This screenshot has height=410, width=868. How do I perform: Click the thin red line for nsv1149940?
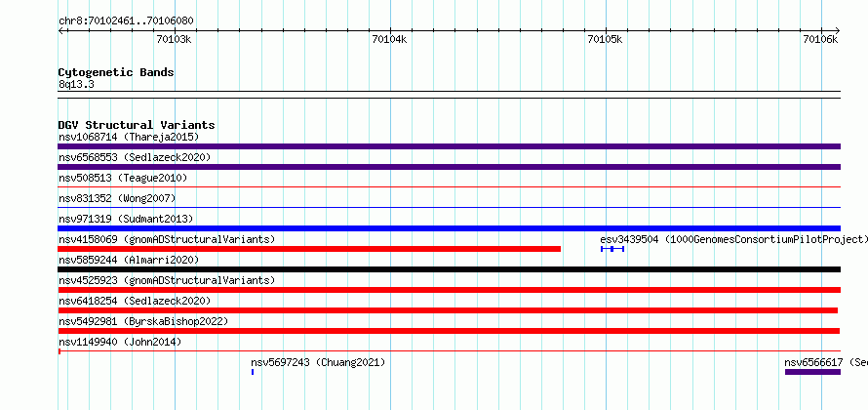click(x=449, y=351)
